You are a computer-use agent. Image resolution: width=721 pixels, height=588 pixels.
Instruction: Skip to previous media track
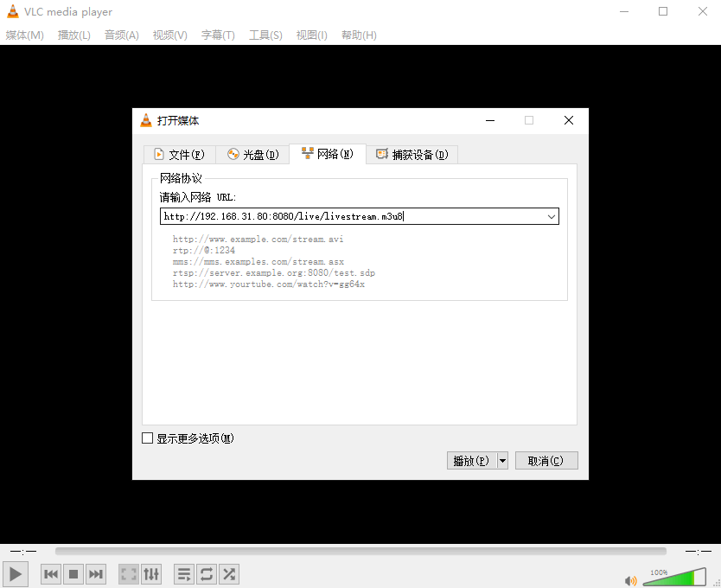tap(51, 574)
